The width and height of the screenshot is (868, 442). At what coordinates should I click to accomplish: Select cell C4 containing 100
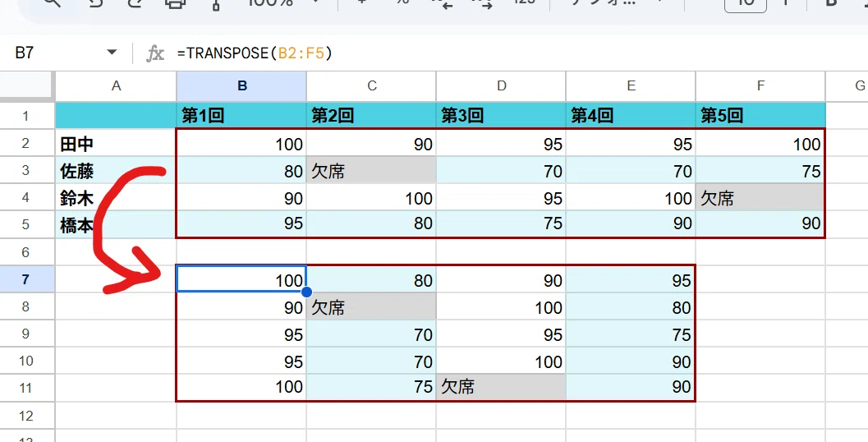[x=371, y=197]
